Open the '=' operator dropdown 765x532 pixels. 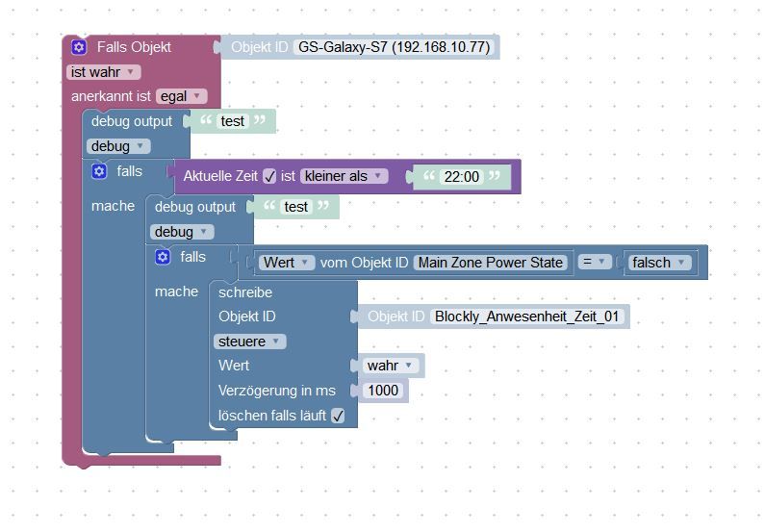point(595,262)
